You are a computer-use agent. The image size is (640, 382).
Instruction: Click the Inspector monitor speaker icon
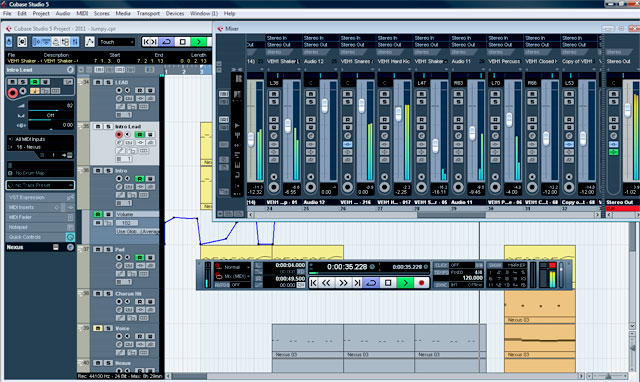point(23,91)
